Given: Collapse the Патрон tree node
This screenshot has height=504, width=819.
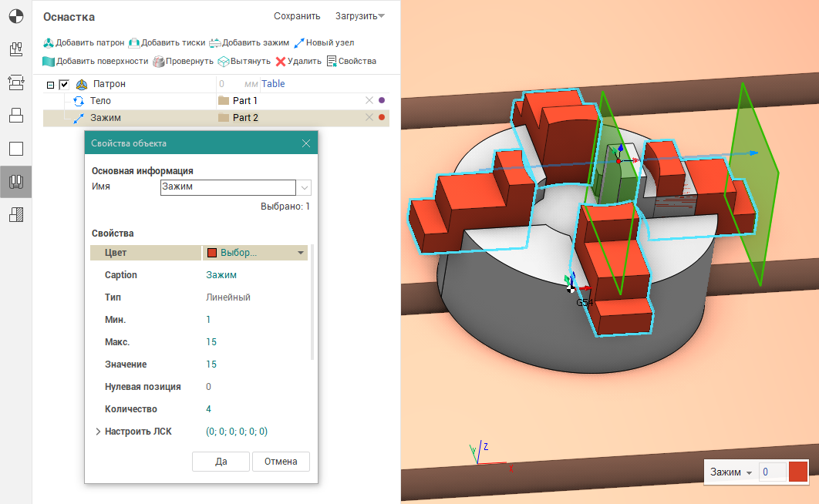Looking at the screenshot, I should coord(51,85).
